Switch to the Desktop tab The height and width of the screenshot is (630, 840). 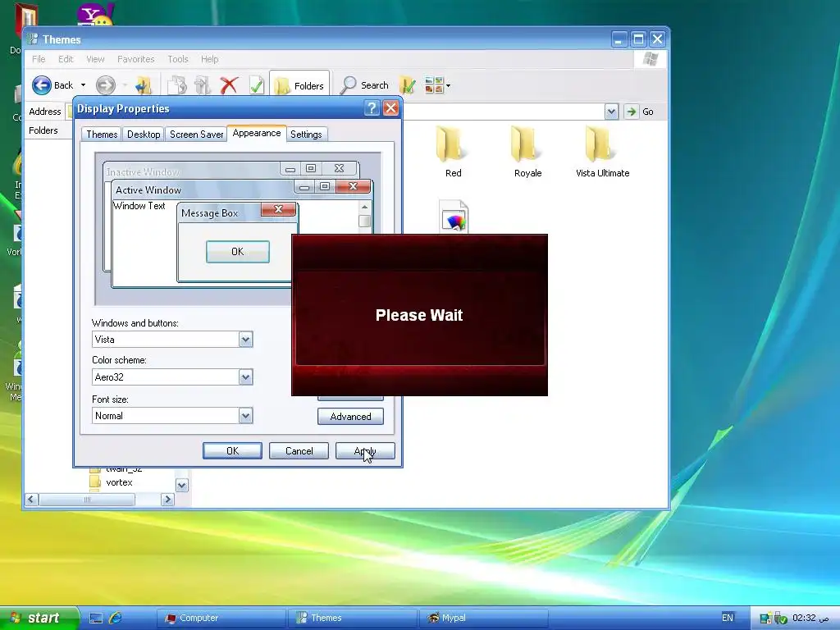[144, 135]
